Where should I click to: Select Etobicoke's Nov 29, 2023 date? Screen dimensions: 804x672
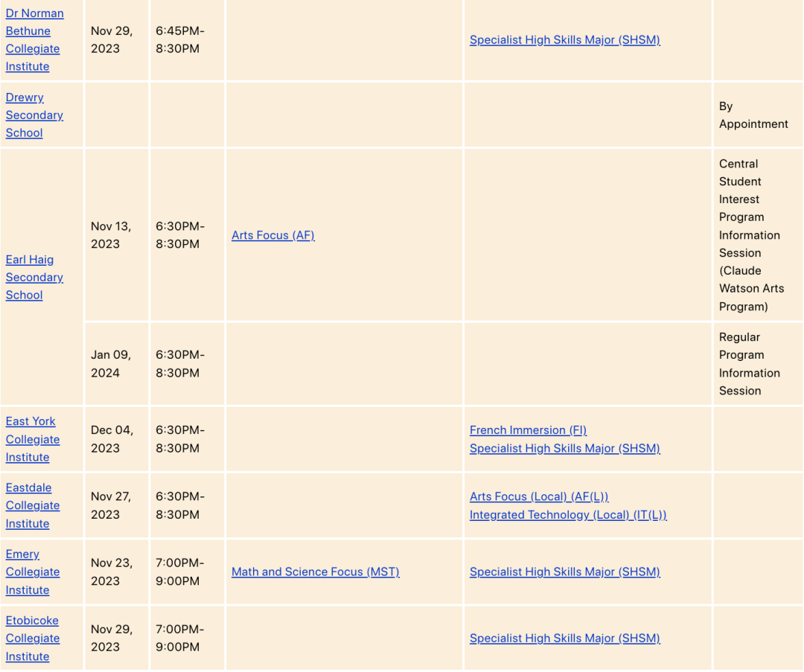click(x=111, y=639)
